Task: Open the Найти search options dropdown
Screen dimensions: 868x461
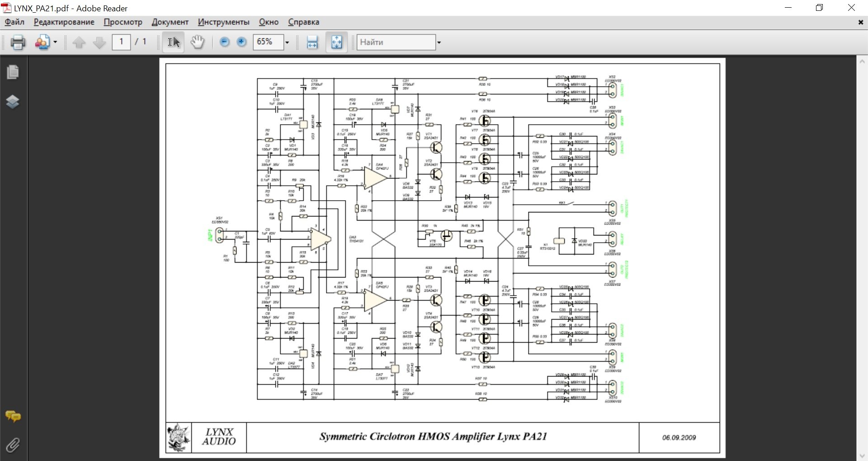Action: (x=439, y=42)
